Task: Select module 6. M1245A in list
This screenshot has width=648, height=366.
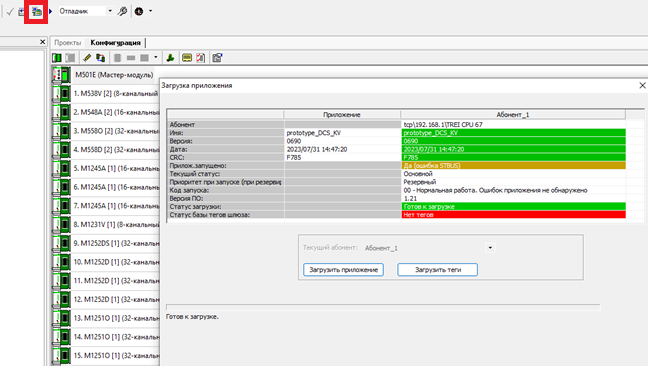Action: [117, 187]
